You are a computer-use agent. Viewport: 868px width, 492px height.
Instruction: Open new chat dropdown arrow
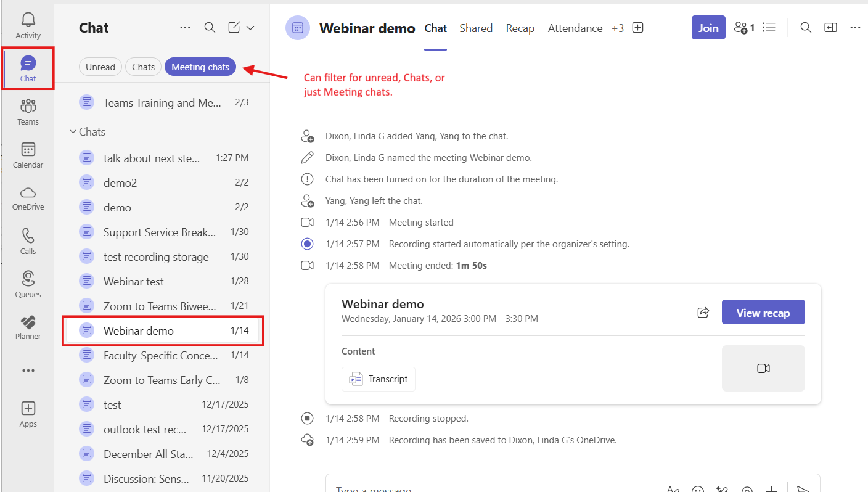250,28
